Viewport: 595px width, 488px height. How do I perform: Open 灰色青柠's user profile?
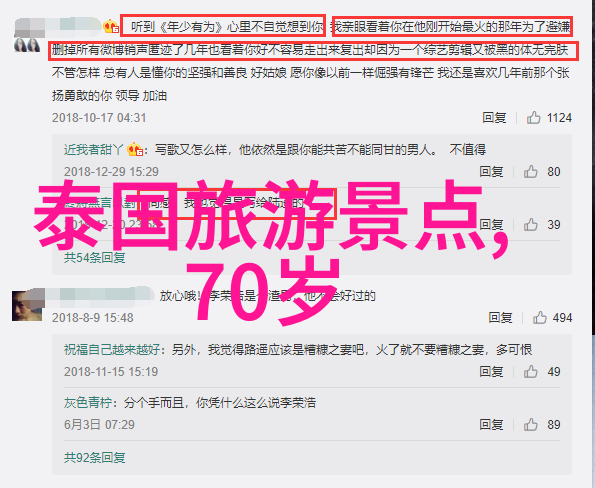(88, 403)
